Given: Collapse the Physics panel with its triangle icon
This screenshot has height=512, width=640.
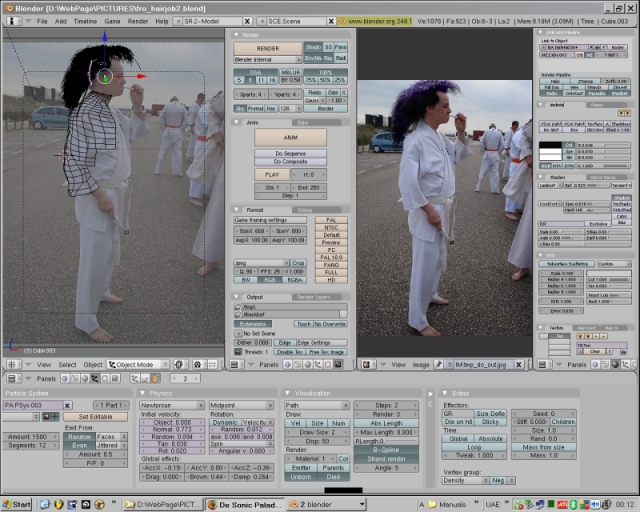Looking at the screenshot, I should [144, 393].
